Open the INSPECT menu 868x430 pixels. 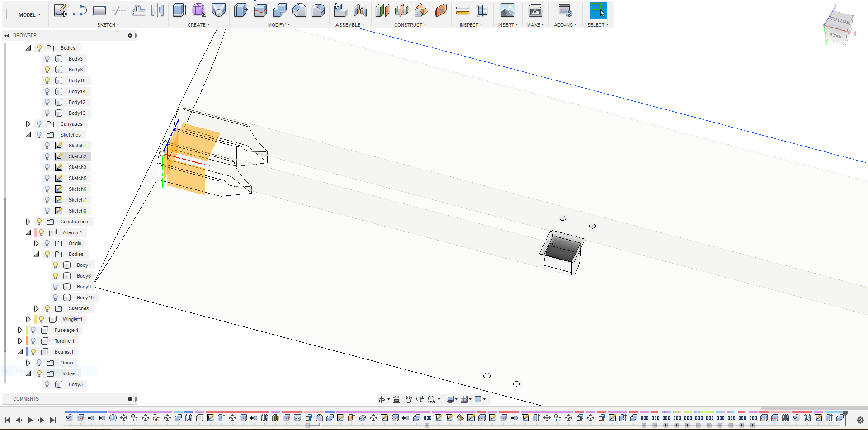(x=471, y=25)
